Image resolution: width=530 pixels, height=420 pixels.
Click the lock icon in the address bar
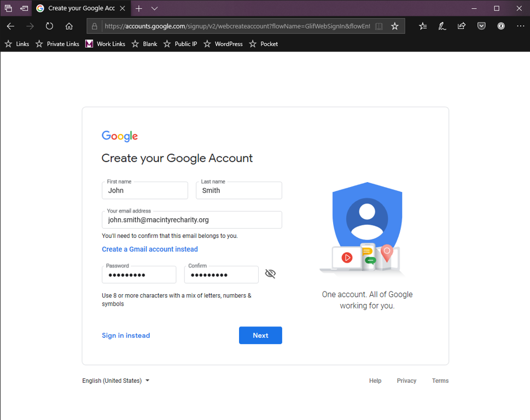(94, 26)
